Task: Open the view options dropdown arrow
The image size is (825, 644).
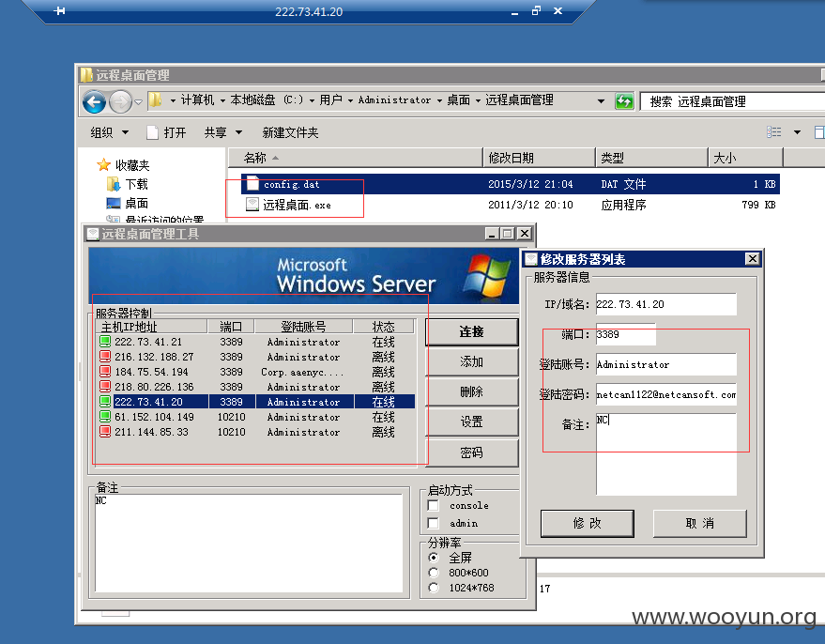Action: pyautogui.click(x=797, y=132)
